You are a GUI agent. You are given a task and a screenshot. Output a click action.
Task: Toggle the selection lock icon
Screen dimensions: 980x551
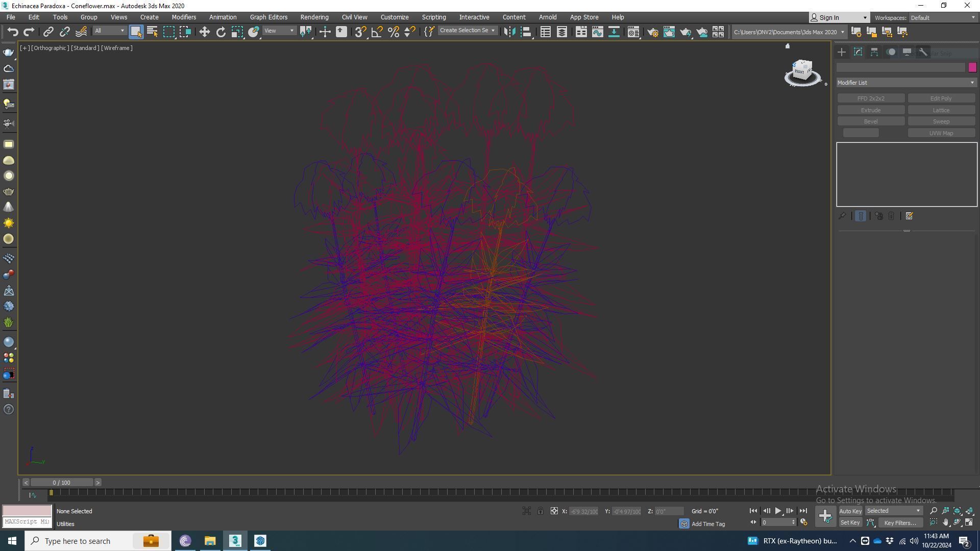pos(540,511)
